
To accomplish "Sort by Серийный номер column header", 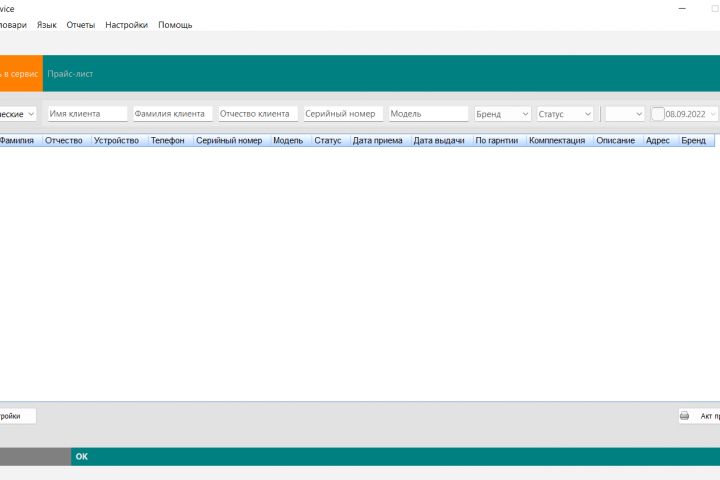I will (232, 141).
